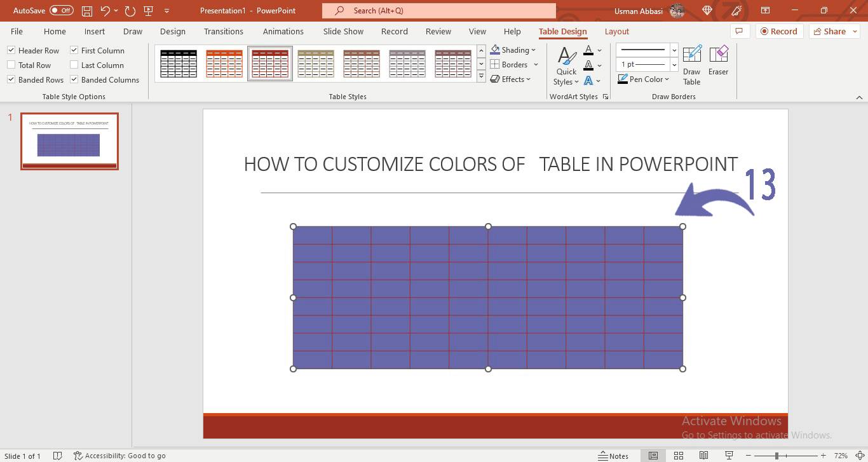The height and width of the screenshot is (462, 868).
Task: Open the Transitions tab
Action: 224,31
